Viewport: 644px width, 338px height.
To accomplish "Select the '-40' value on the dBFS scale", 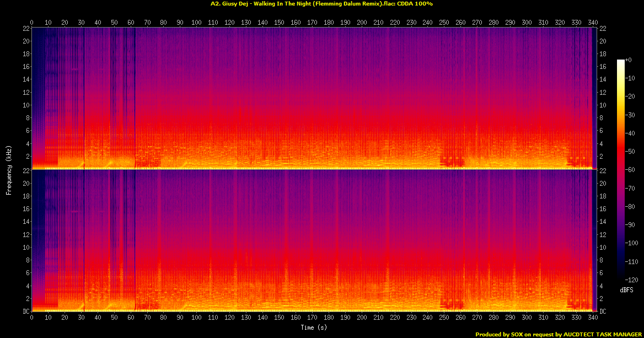I will coord(630,133).
